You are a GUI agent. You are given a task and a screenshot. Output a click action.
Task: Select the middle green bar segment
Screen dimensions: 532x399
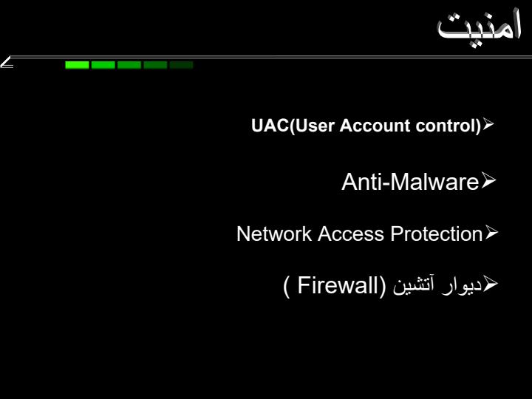[x=129, y=65]
